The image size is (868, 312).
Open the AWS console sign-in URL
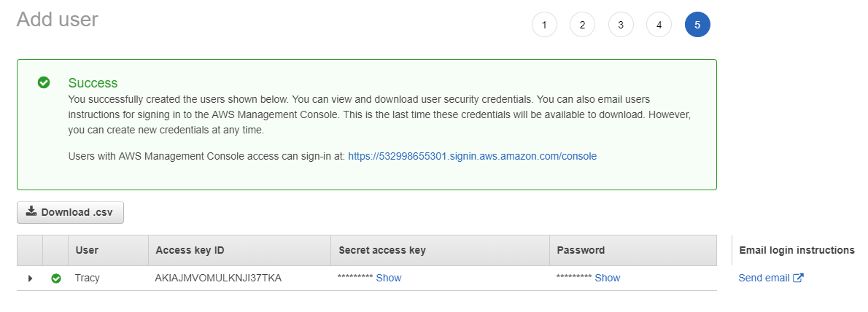(x=472, y=156)
